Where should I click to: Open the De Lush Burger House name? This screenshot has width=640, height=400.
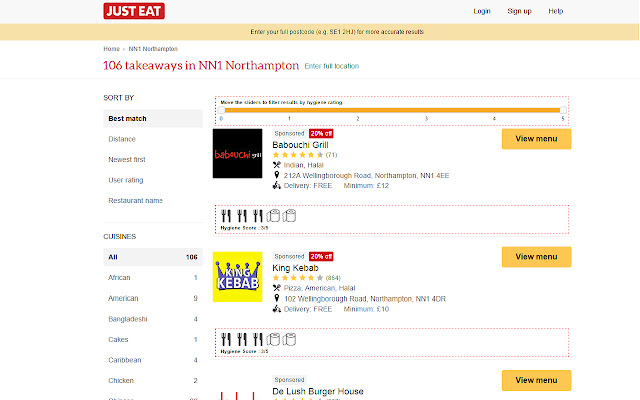pyautogui.click(x=318, y=391)
